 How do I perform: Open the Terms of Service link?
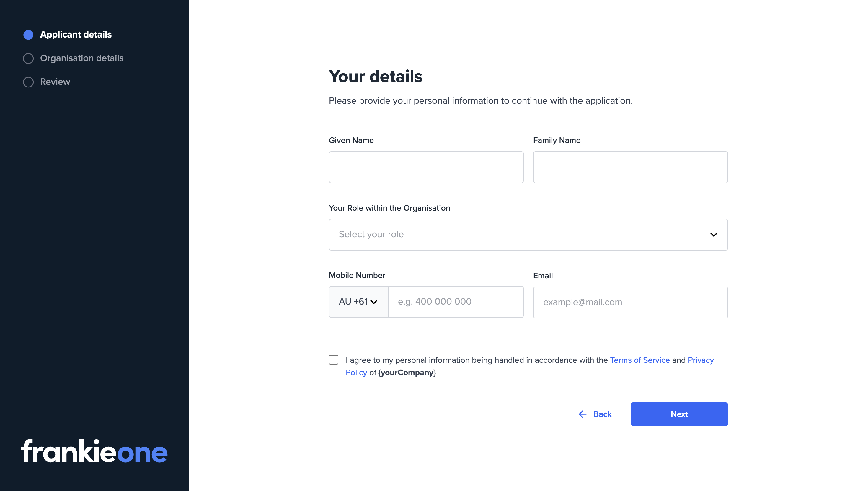pyautogui.click(x=639, y=360)
